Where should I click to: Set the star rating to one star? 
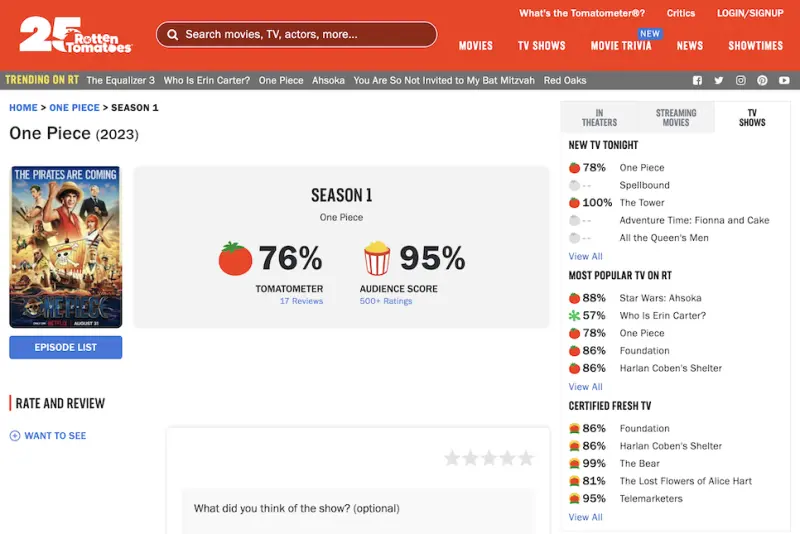point(452,458)
